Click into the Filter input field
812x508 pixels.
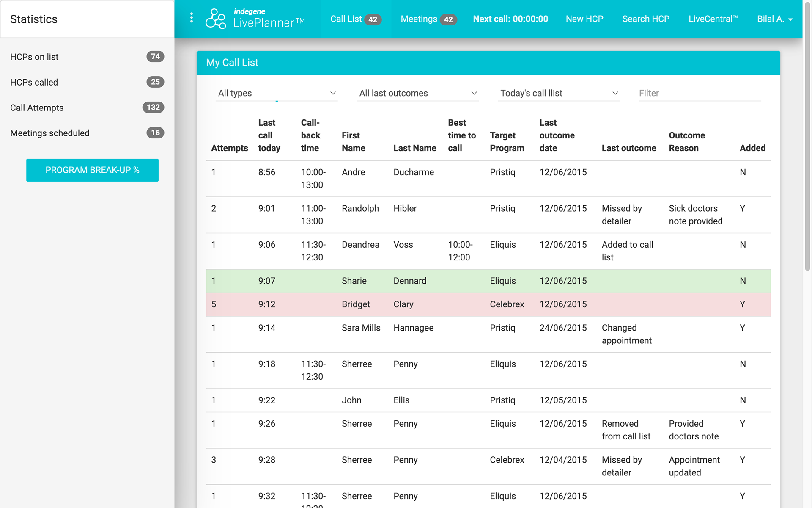coord(700,93)
